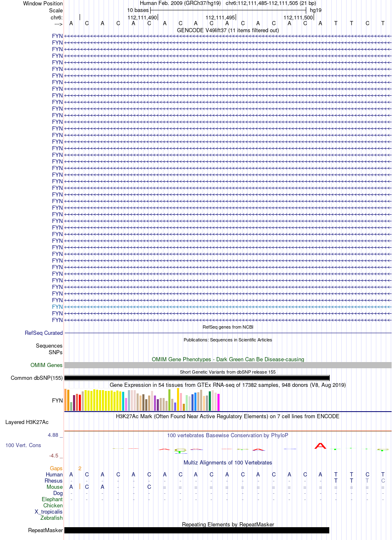
Task: Click the light-blue highlighted FYN transcript label
Action: coord(57,307)
